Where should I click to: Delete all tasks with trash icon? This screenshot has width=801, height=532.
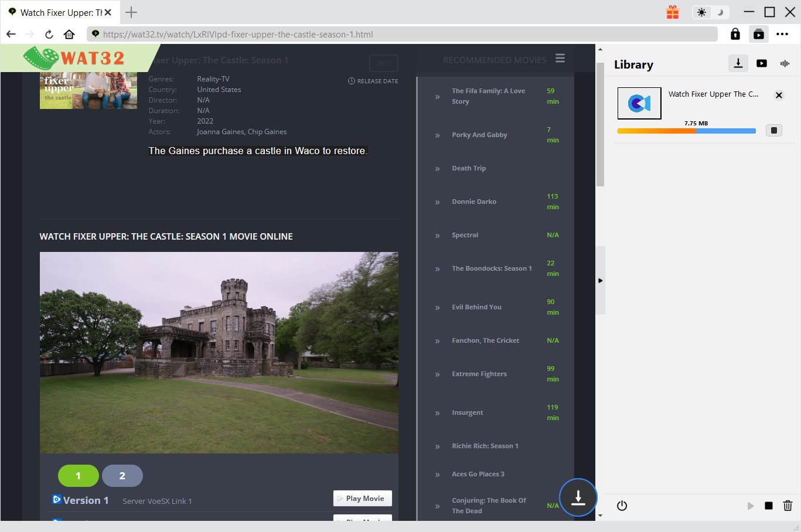(x=788, y=506)
